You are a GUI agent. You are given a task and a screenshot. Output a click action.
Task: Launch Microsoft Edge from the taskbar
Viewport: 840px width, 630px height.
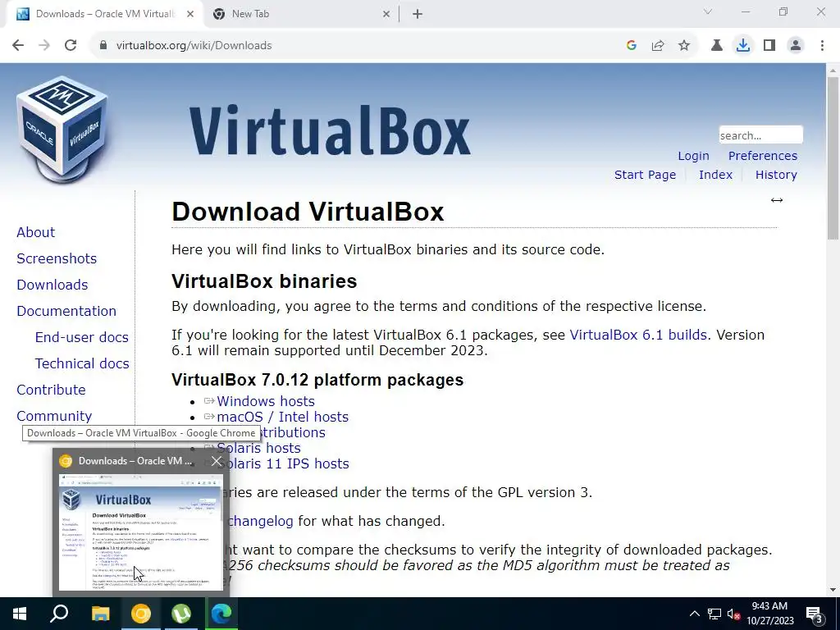tap(221, 614)
